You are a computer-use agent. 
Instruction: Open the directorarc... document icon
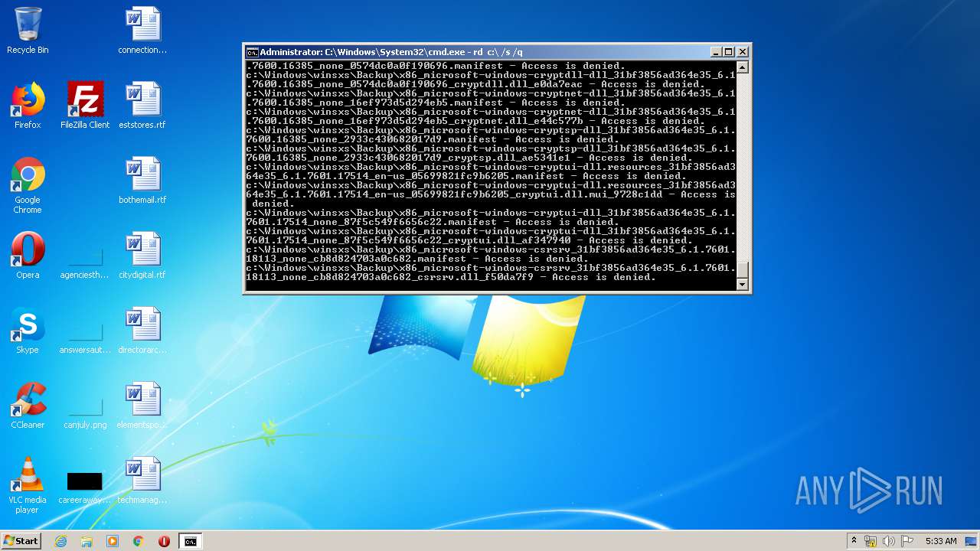click(x=142, y=331)
